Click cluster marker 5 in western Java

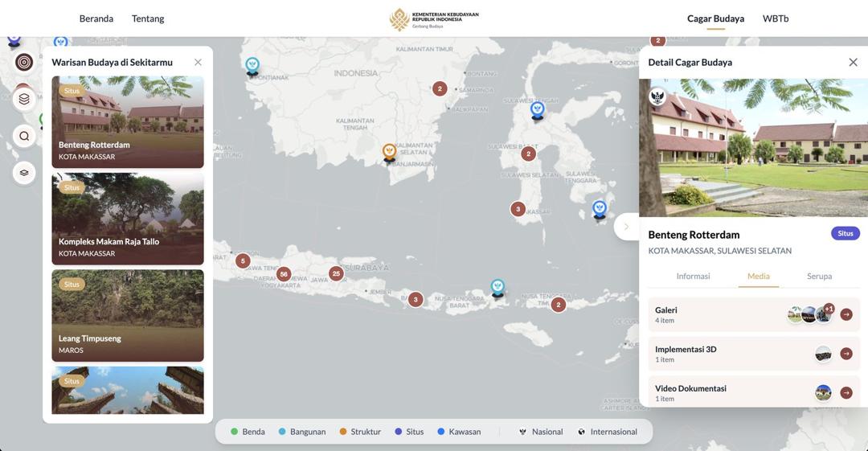click(243, 260)
